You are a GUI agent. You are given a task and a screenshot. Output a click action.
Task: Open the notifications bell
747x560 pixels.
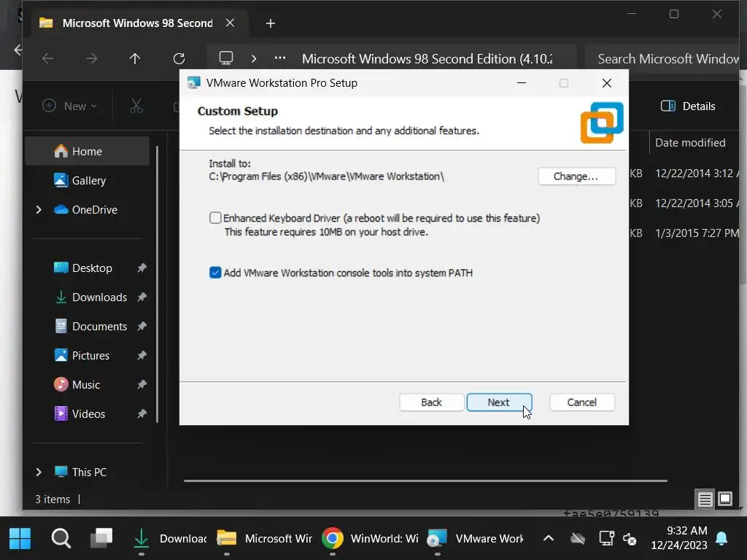(721, 539)
